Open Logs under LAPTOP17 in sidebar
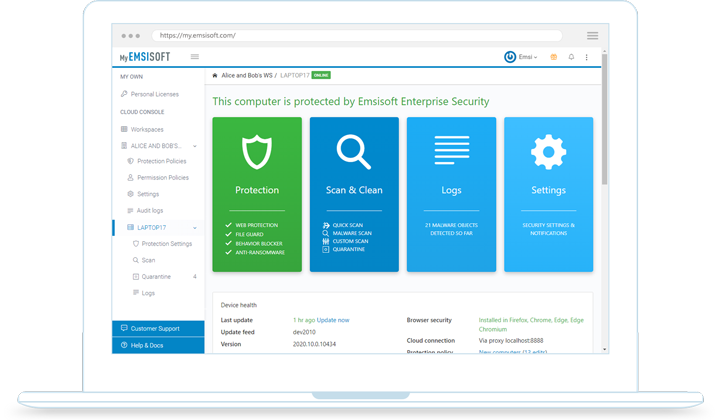The image size is (718, 420). pyautogui.click(x=148, y=293)
